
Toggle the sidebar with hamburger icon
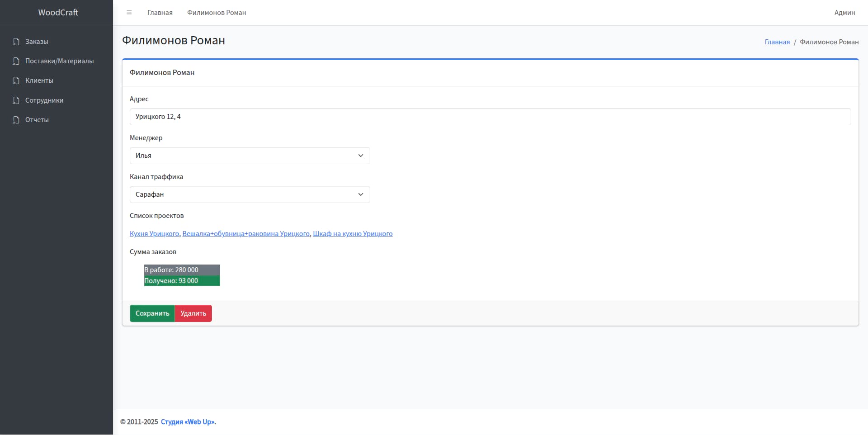click(129, 13)
